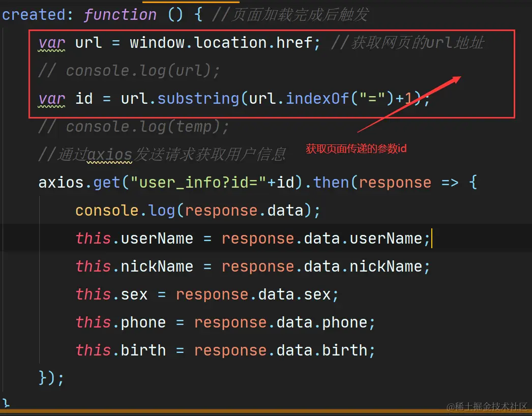Click 'response.data.sex' expression
The width and height of the screenshot is (532, 416).
point(253,294)
